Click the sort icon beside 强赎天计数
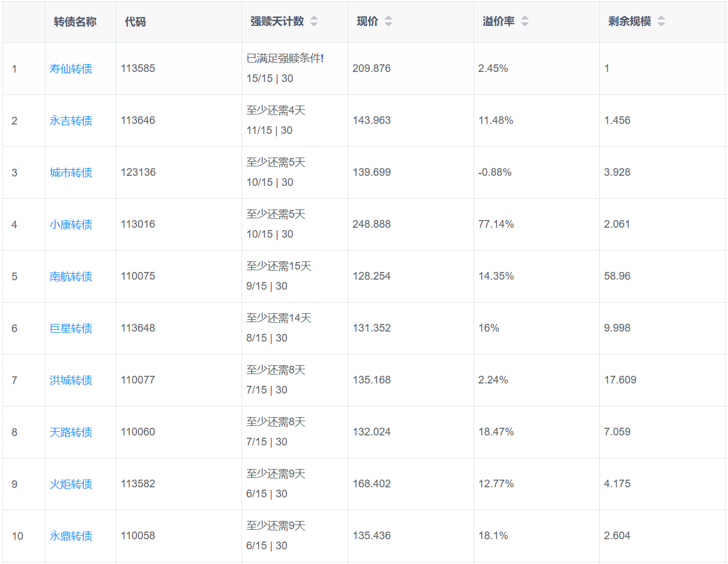The height and width of the screenshot is (564, 728). coord(314,21)
